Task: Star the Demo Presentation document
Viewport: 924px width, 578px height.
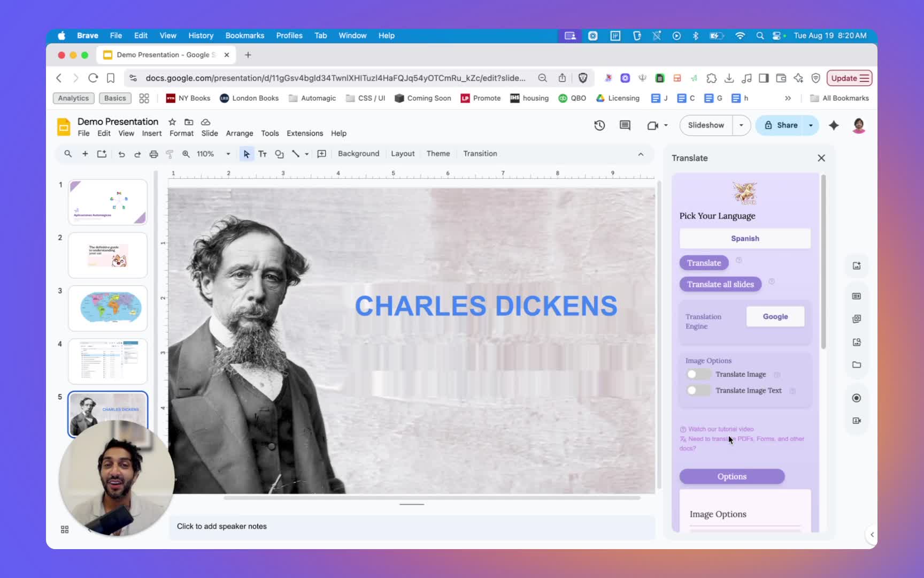Action: pos(172,122)
